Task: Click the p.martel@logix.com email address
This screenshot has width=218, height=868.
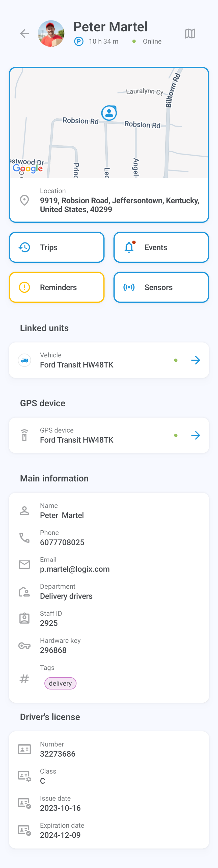Action: (x=75, y=569)
